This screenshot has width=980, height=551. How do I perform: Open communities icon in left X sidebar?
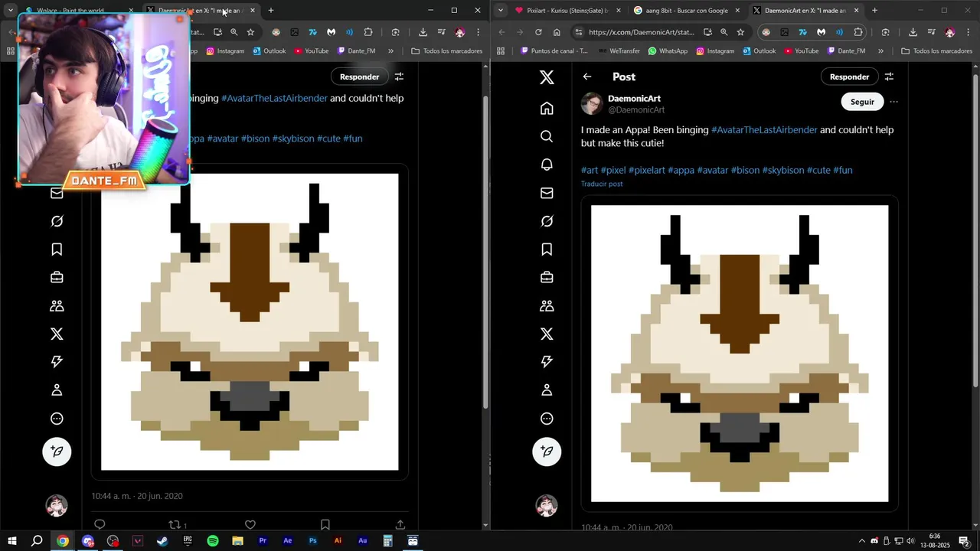pyautogui.click(x=57, y=305)
